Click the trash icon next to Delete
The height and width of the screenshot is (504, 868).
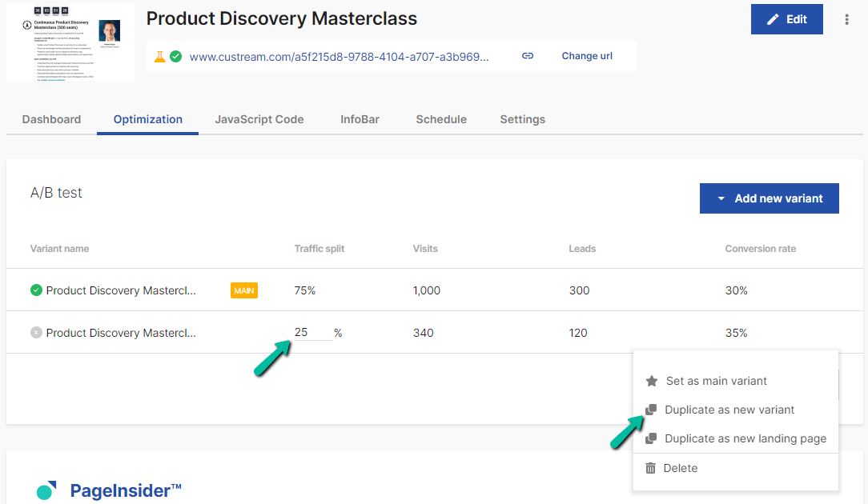pyautogui.click(x=650, y=468)
